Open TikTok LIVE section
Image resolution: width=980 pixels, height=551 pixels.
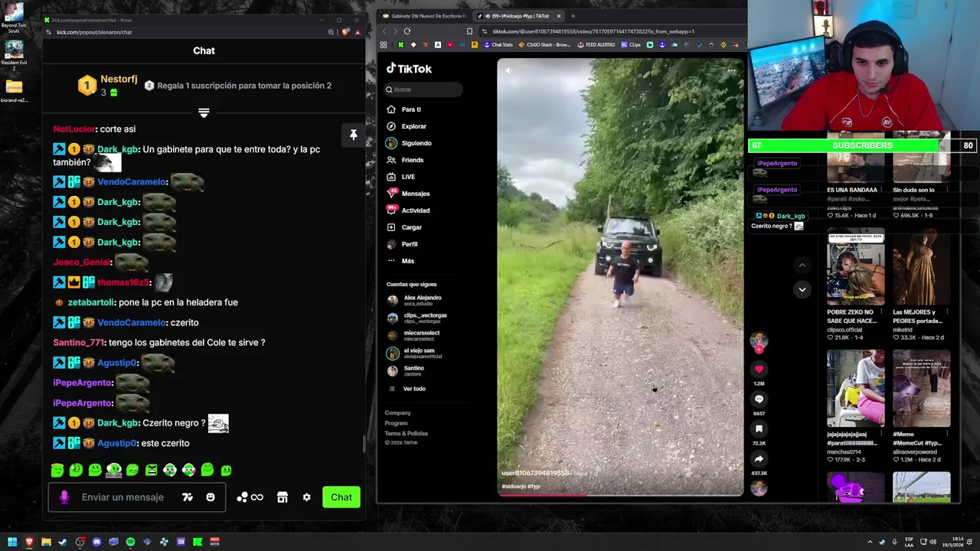click(401, 177)
